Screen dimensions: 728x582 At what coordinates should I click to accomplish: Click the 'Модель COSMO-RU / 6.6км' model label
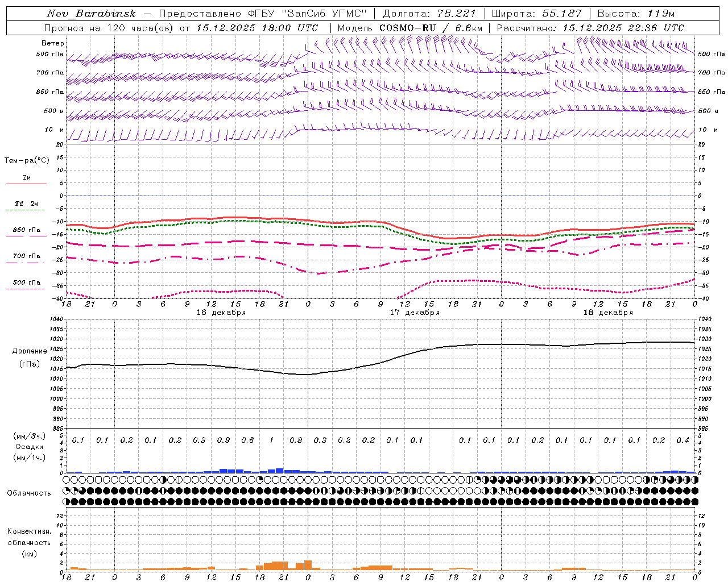click(x=409, y=28)
